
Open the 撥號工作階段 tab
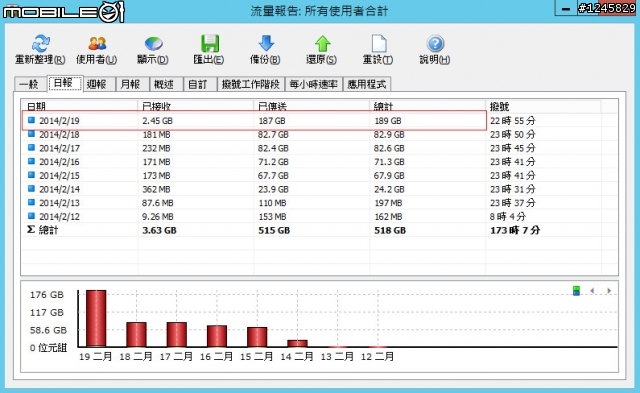tap(251, 84)
